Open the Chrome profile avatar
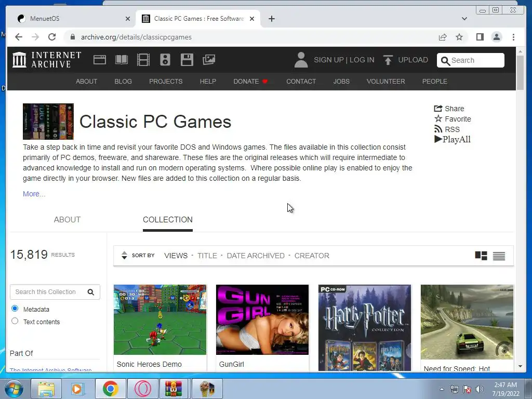The width and height of the screenshot is (532, 399). point(496,37)
